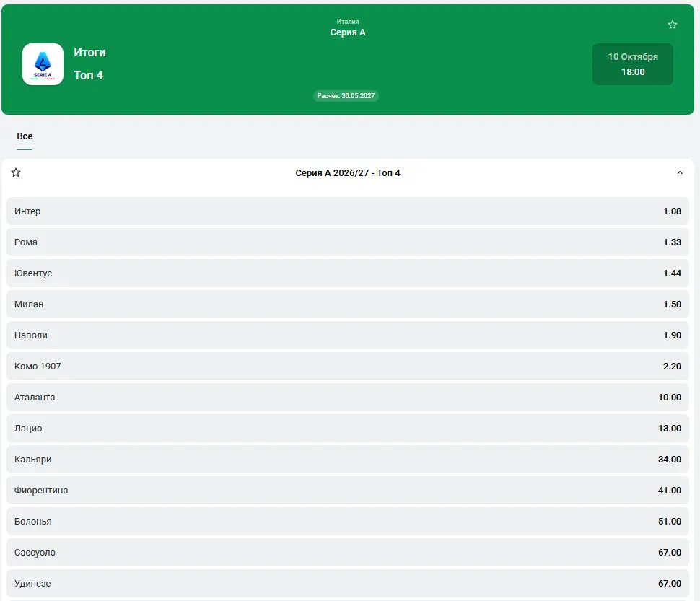Screen dimensions: 700x601
Task: Choose Фиорентина at 41.00
Action: [x=348, y=491]
